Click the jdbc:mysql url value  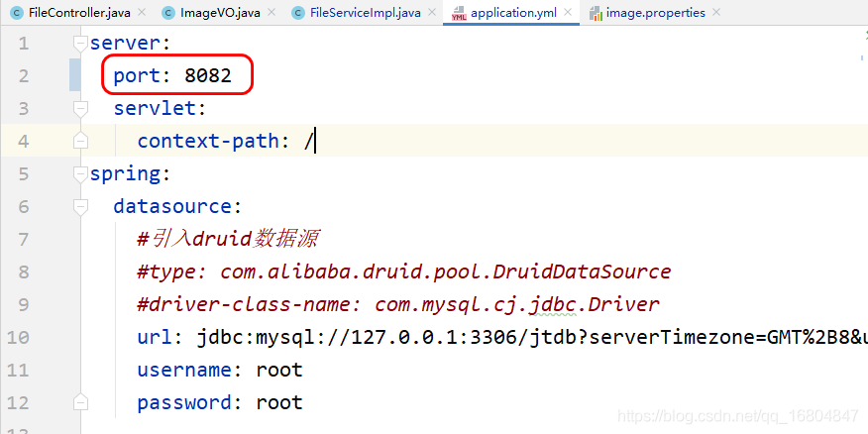tap(532, 337)
